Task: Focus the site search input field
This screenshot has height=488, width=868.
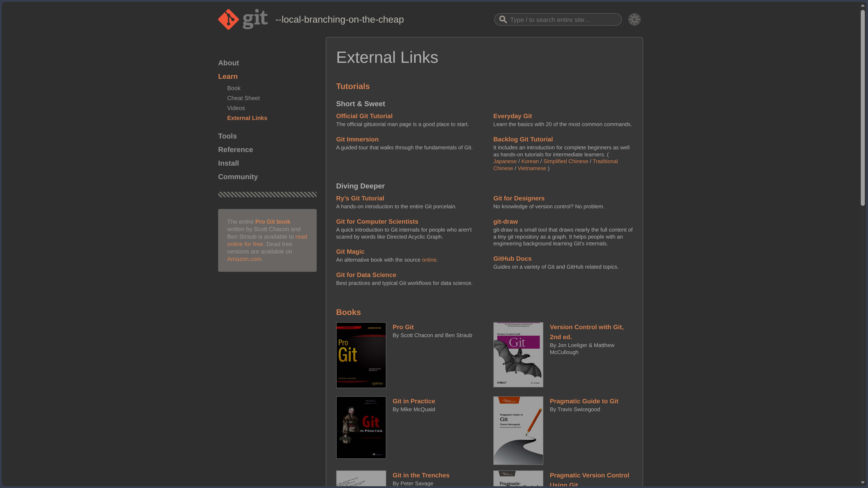Action: pos(558,19)
